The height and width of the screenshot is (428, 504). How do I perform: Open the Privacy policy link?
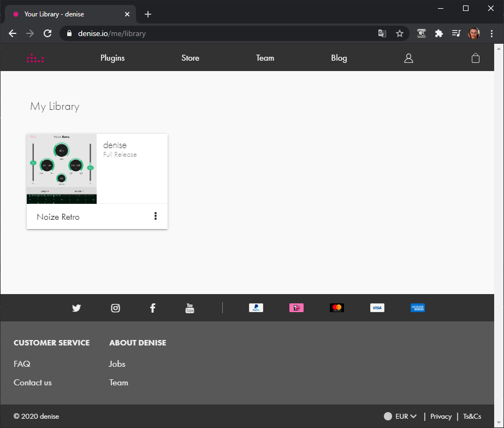[x=441, y=417]
